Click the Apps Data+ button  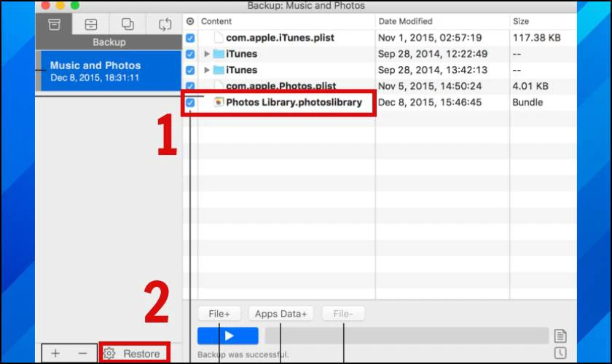(x=280, y=314)
